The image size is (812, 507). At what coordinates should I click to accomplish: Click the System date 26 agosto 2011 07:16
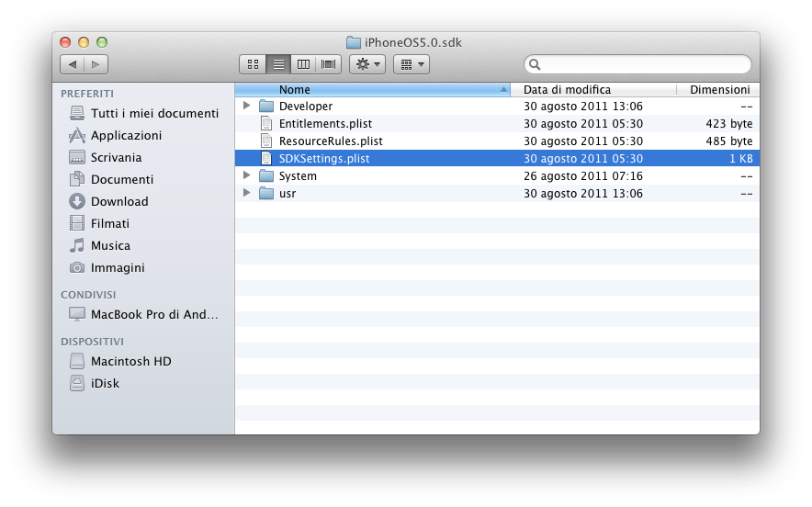click(x=583, y=176)
